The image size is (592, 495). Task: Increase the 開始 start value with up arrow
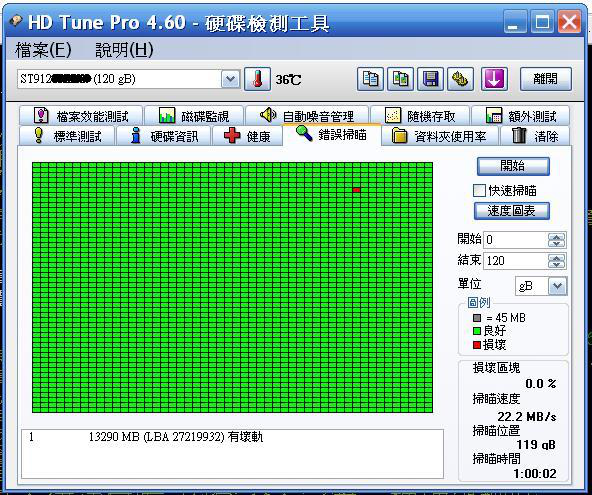pyautogui.click(x=556, y=237)
